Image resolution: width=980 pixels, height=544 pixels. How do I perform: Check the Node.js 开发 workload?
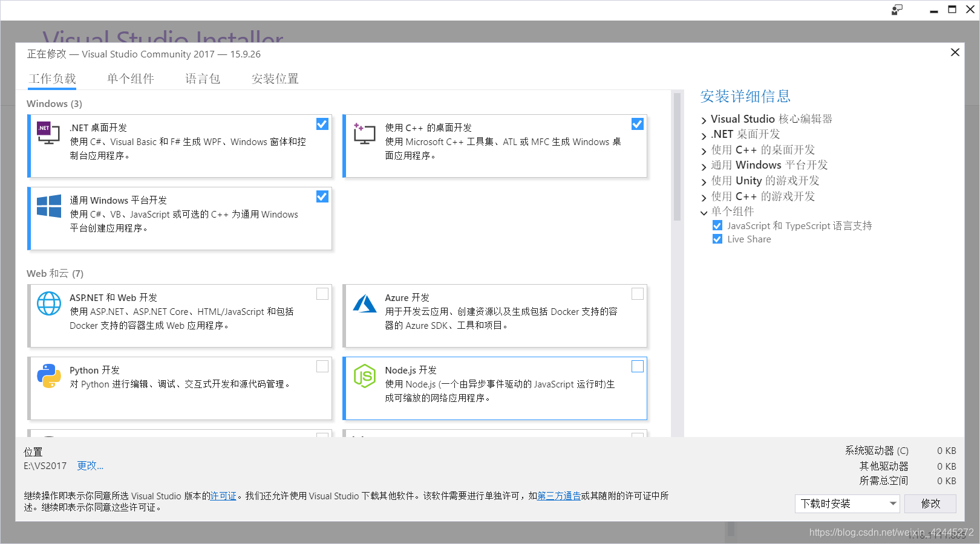pos(638,366)
